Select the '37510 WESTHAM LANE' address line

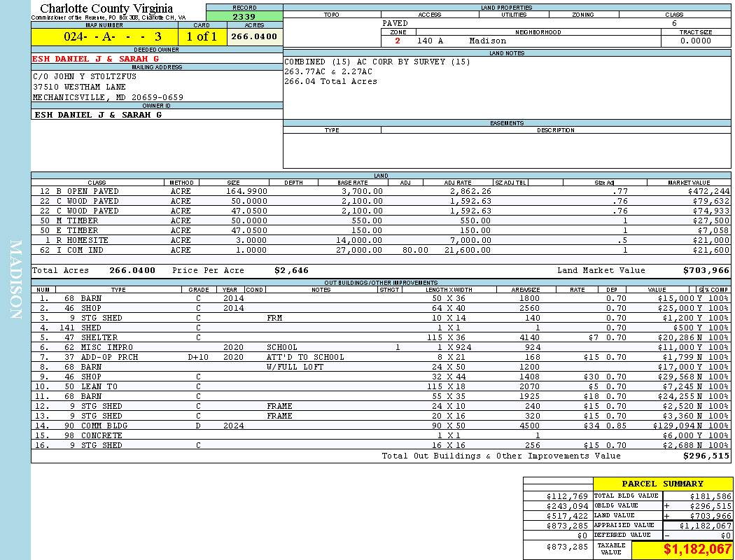80,87
